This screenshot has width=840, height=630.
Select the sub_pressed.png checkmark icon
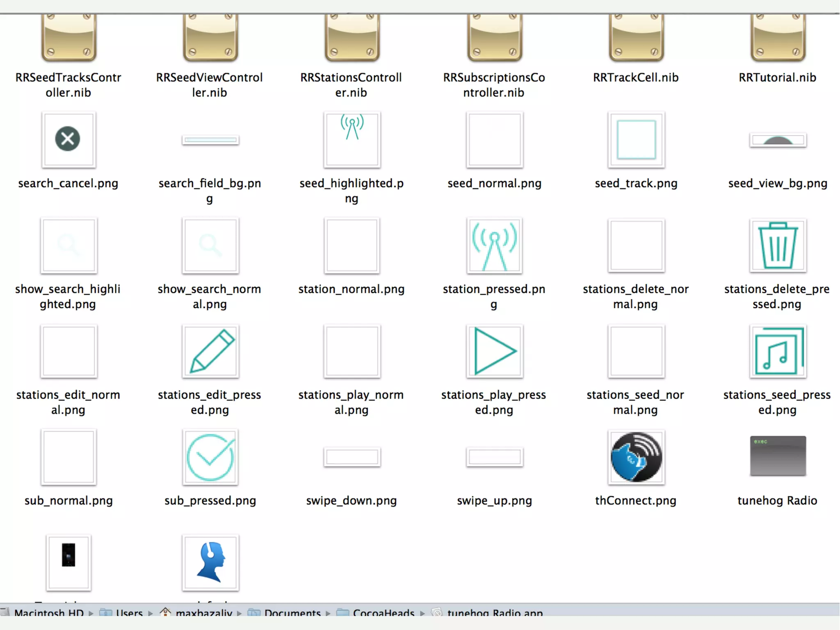pos(210,457)
